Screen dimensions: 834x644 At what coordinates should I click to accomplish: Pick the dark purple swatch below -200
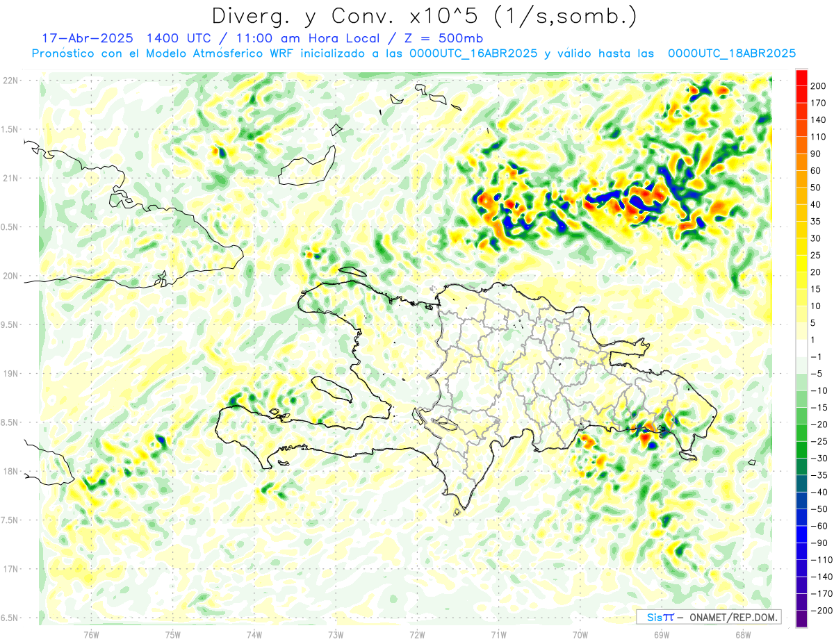point(801,620)
